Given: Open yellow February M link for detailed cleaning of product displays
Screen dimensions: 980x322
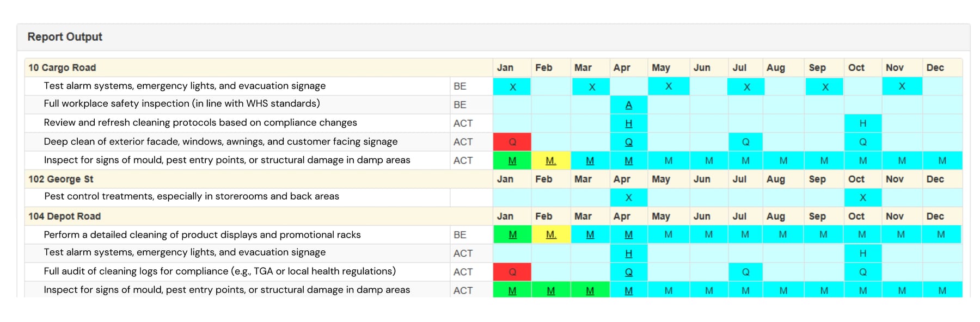Looking at the screenshot, I should click(x=551, y=234).
